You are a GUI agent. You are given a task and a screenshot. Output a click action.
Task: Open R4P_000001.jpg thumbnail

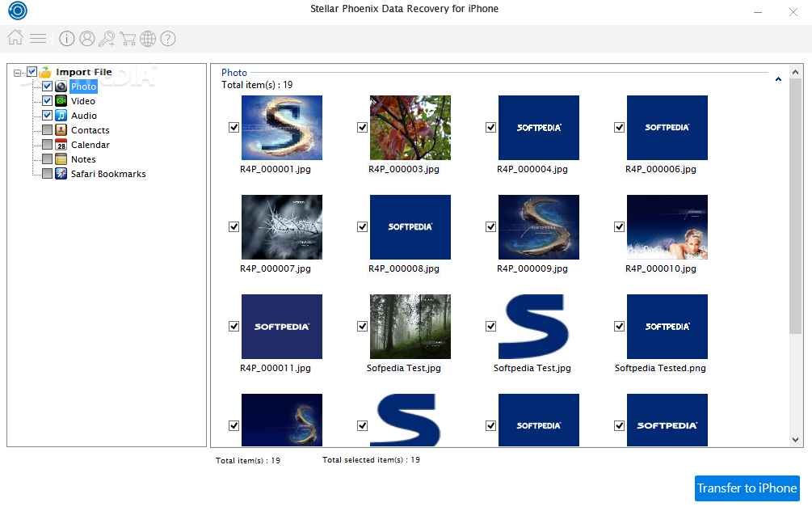click(282, 128)
